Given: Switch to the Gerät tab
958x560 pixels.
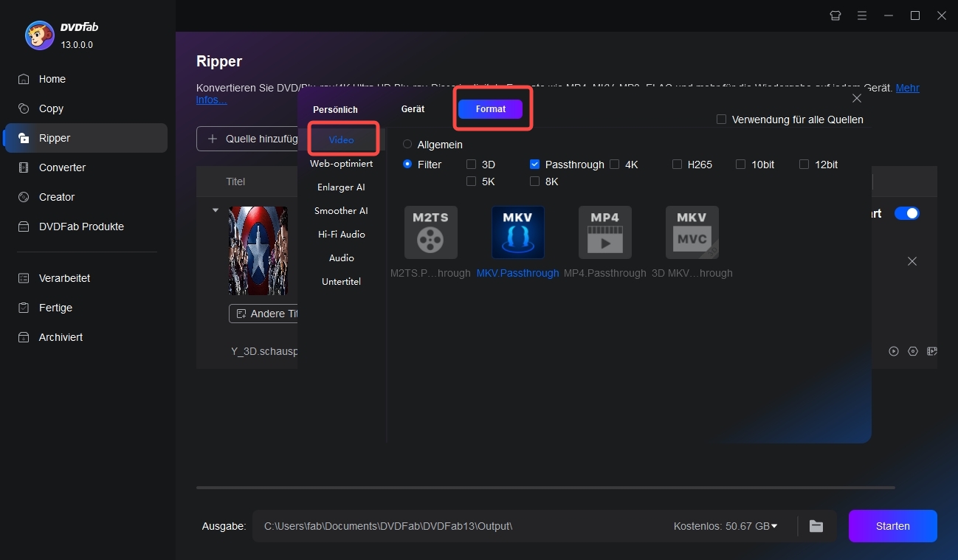Looking at the screenshot, I should pos(413,109).
